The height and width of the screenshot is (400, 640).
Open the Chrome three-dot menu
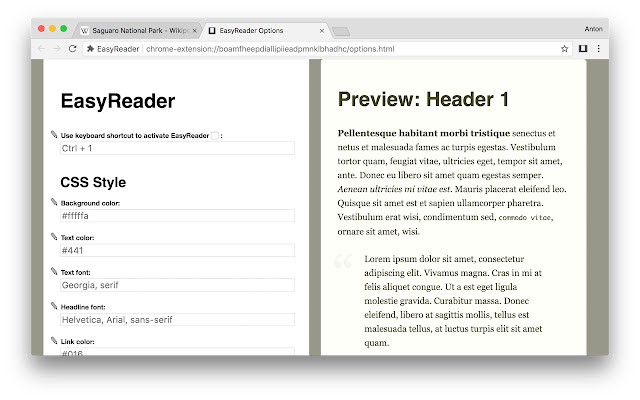coord(598,49)
